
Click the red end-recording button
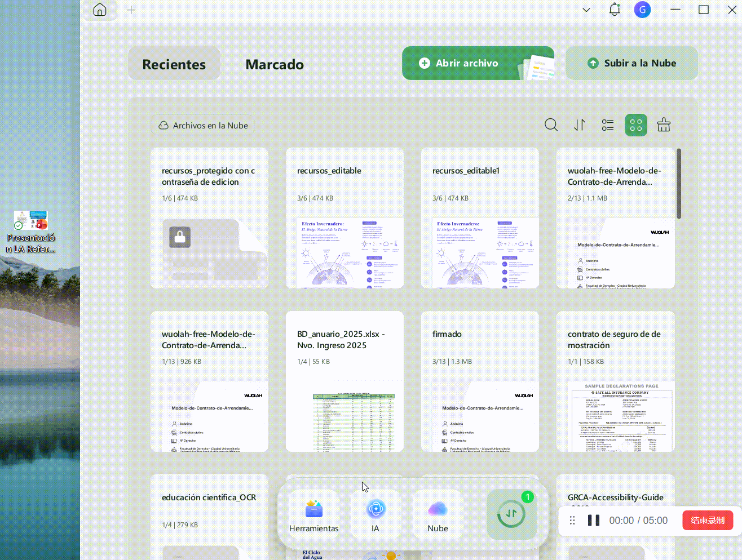(708, 520)
